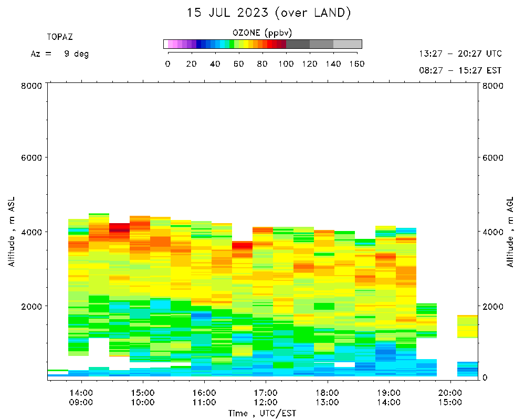Click the bright red ozone cell near 16:30
The height and width of the screenshot is (420, 525).
(x=243, y=245)
